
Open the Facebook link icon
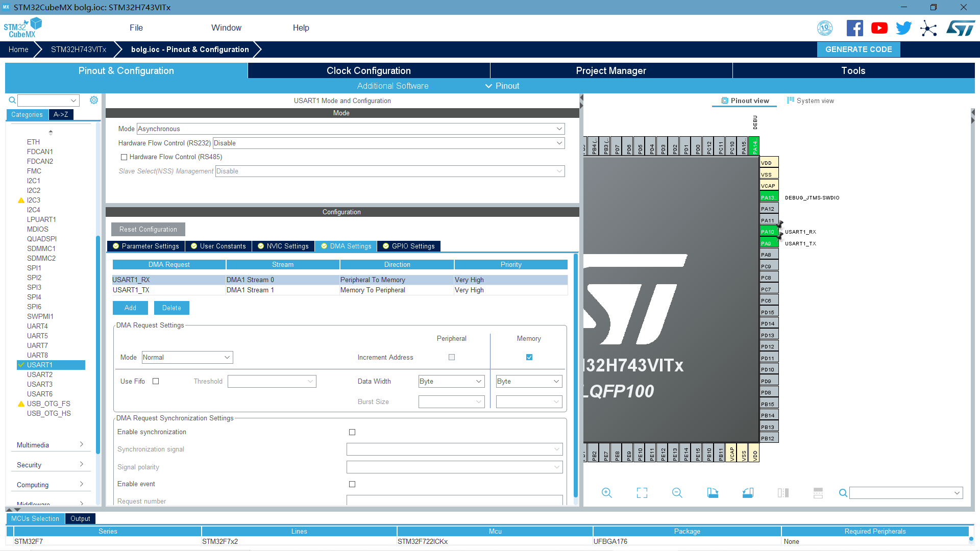854,28
